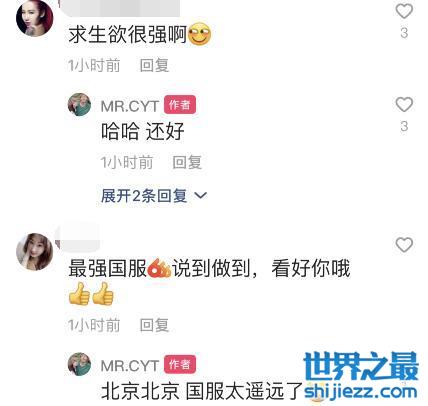Open MR.CYT username above 哈哈 还好
428x406 pixels.
(x=129, y=106)
